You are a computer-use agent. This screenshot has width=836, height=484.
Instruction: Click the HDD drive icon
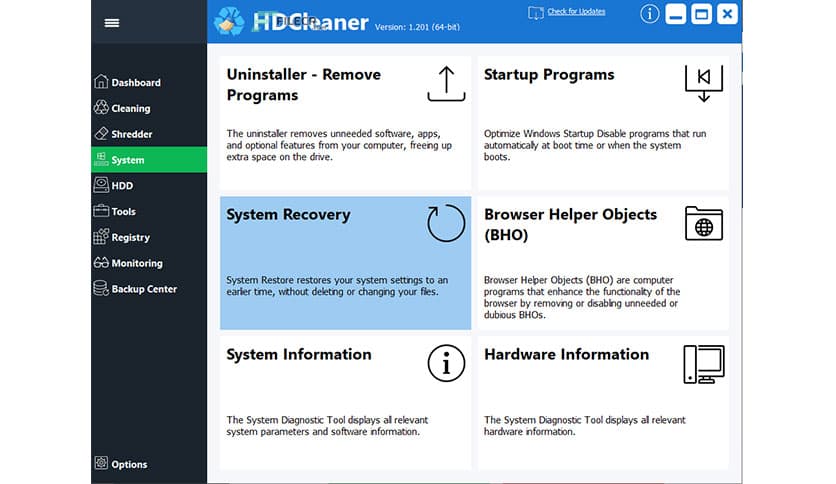pos(101,185)
